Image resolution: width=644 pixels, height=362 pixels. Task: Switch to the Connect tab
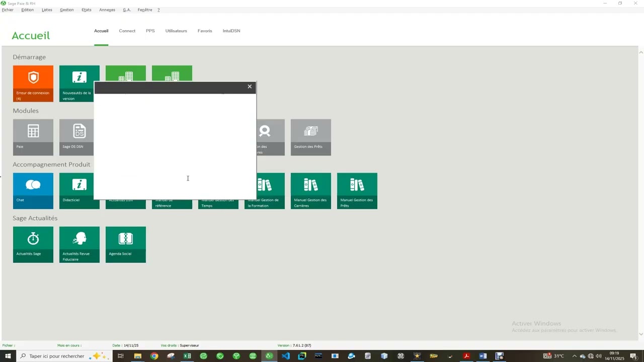point(127,31)
